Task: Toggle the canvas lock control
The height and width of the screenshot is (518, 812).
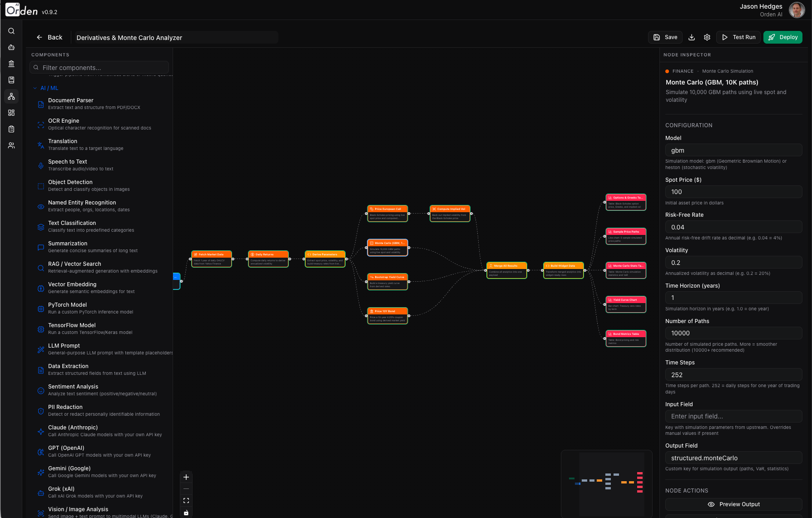Action: point(186,512)
